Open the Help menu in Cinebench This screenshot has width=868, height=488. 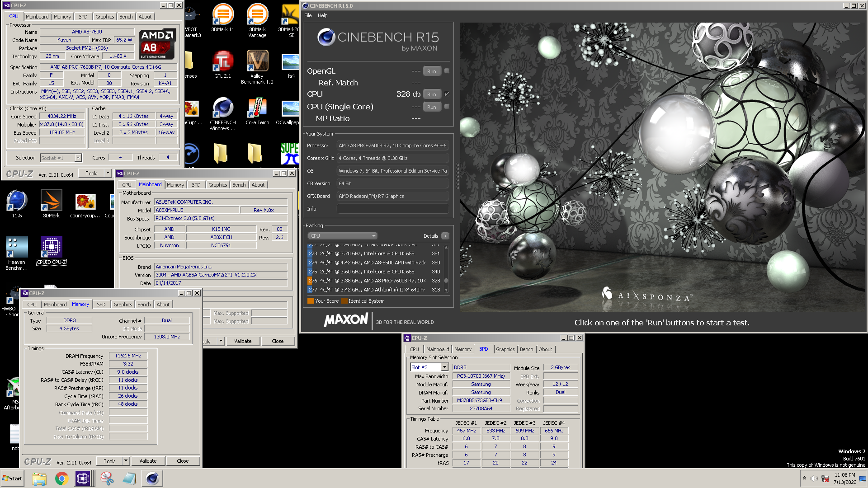point(322,15)
